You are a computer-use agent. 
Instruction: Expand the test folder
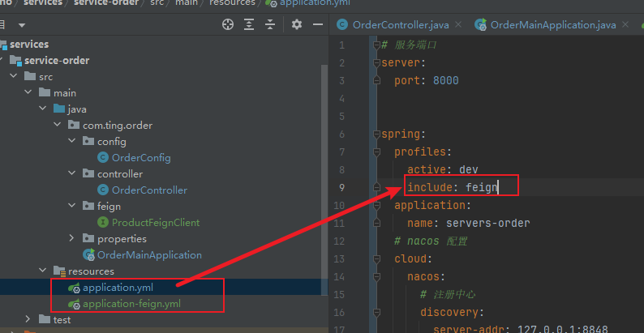pos(28,319)
